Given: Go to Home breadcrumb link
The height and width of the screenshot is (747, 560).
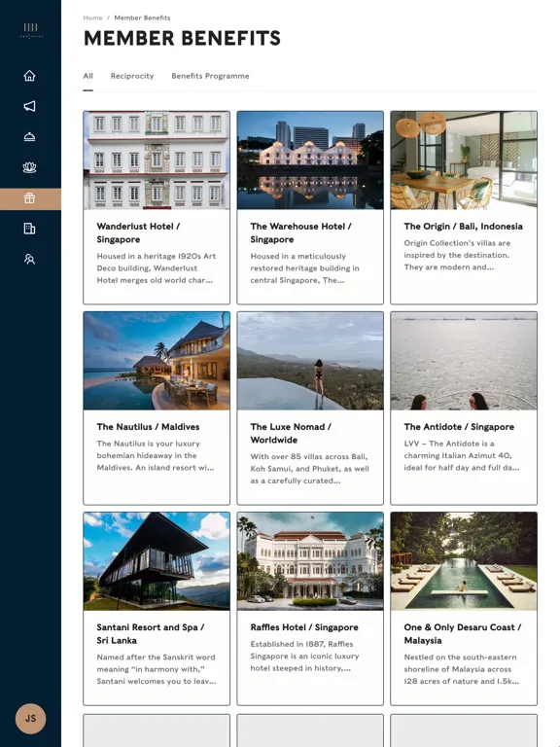Looking at the screenshot, I should [92, 18].
